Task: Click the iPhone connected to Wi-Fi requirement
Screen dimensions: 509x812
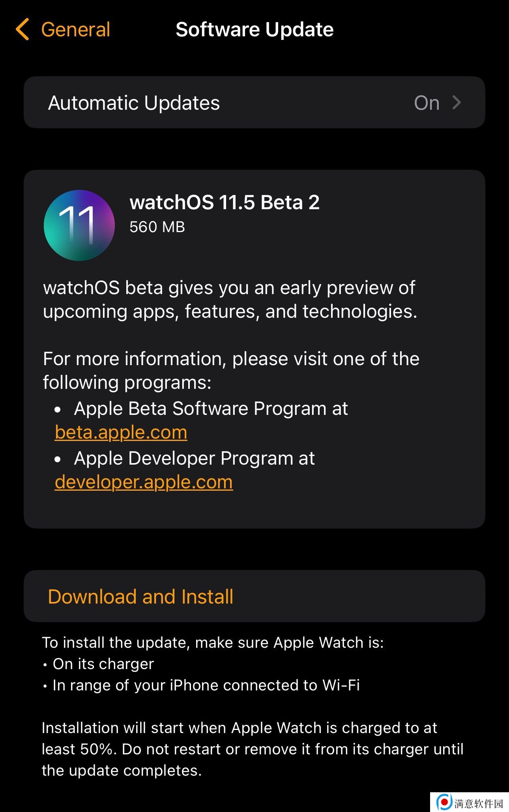Action: (206, 685)
